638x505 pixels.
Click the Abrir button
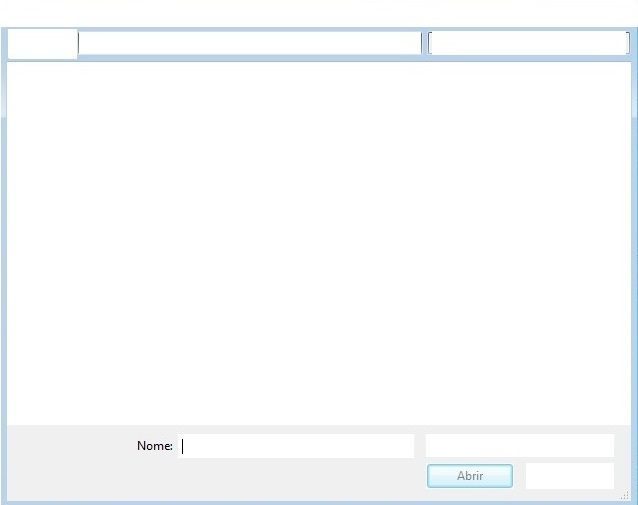pos(470,476)
